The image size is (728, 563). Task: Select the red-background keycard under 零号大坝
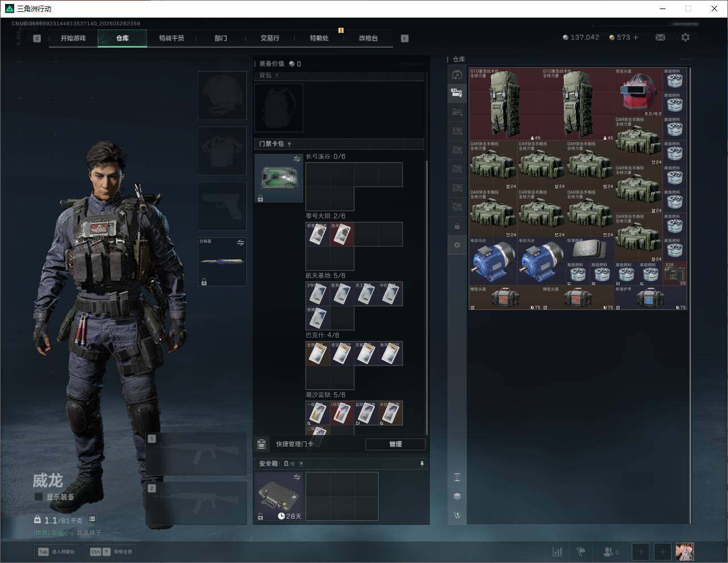(342, 234)
